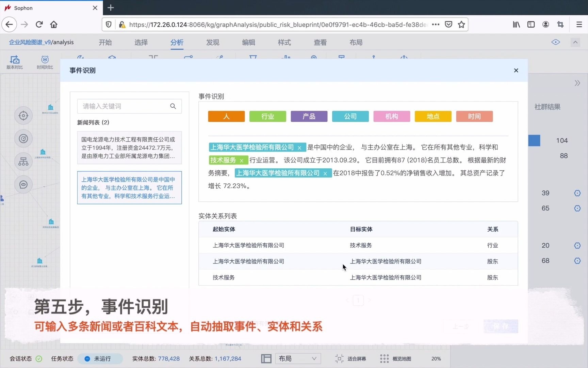The width and height of the screenshot is (588, 368).
Task: Click the 企业风险图谱_v9 breadcrumb link
Action: [30, 42]
